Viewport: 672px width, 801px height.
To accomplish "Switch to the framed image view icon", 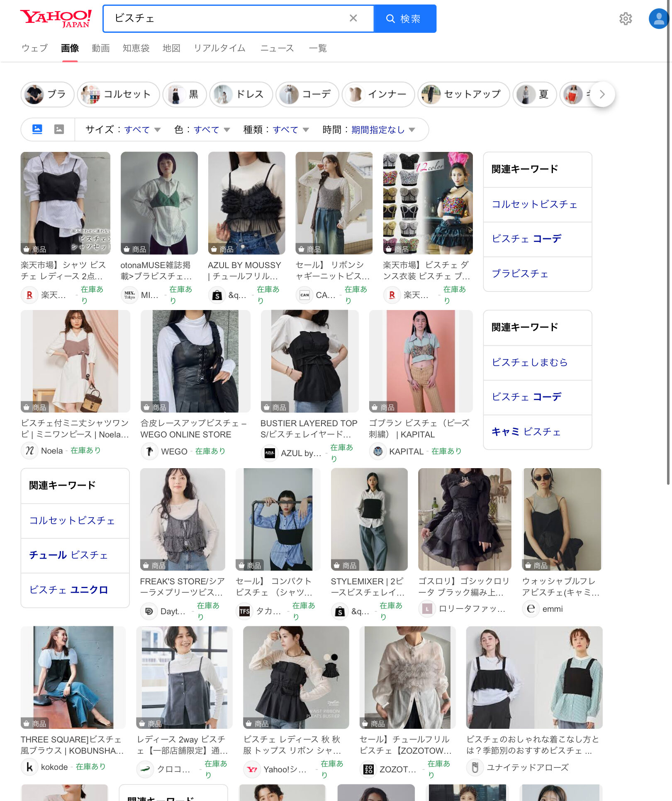I will [59, 129].
